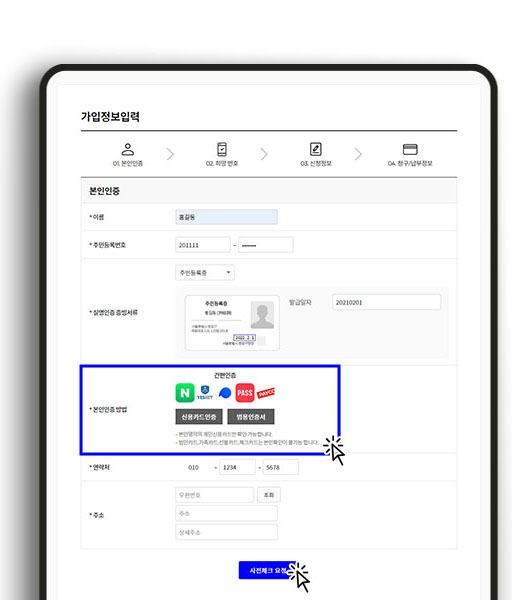This screenshot has width=512, height=600.
Task: Focus the name input field
Action: tap(227, 217)
